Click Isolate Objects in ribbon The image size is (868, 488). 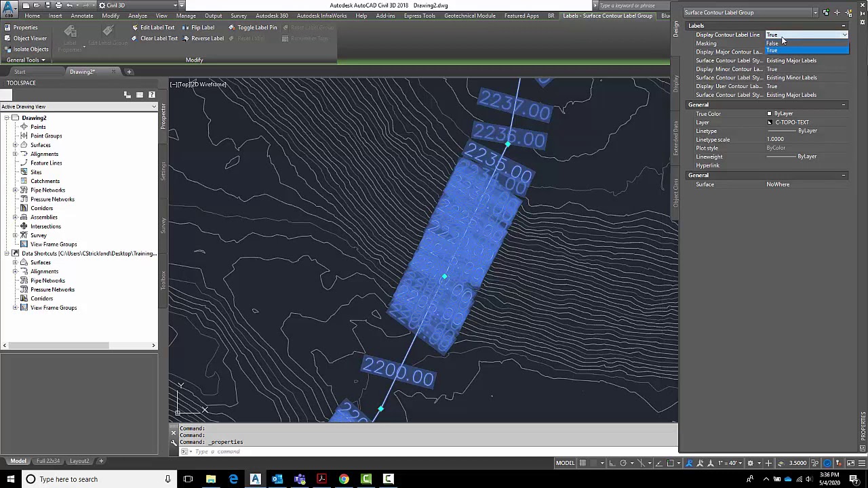coord(26,49)
